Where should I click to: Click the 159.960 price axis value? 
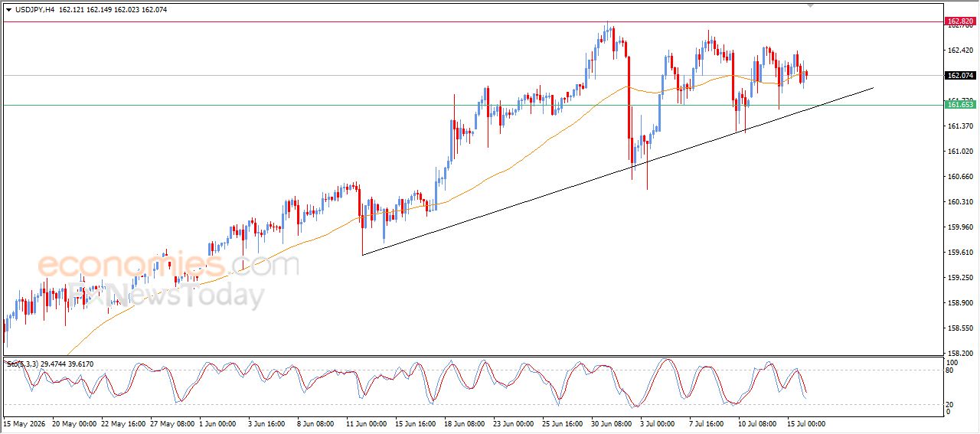960,227
